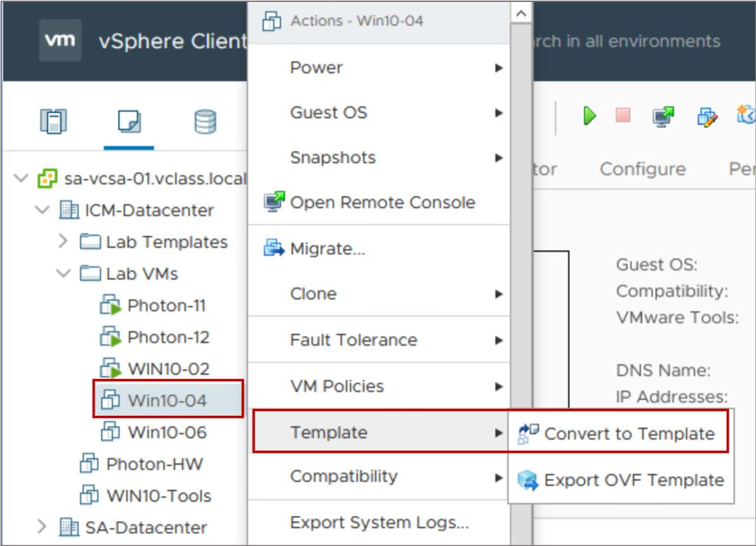
Task: Click the Photon-12 powered-on VM icon
Action: [x=110, y=337]
